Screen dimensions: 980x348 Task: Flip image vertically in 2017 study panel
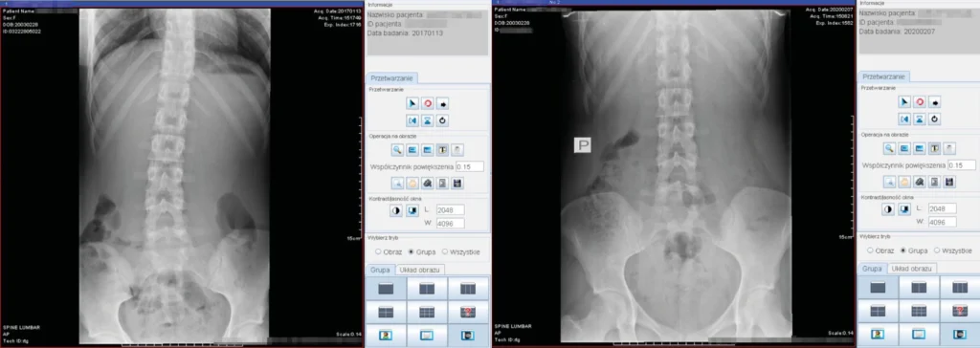(x=428, y=120)
